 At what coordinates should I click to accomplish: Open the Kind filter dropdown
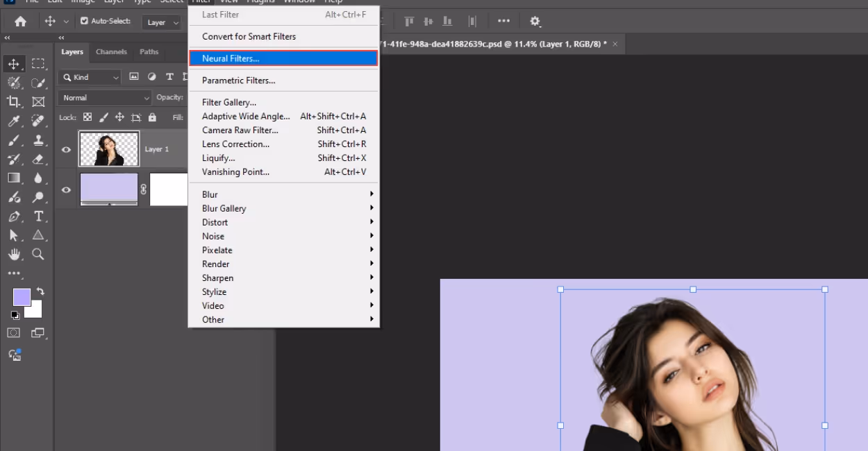tap(90, 77)
